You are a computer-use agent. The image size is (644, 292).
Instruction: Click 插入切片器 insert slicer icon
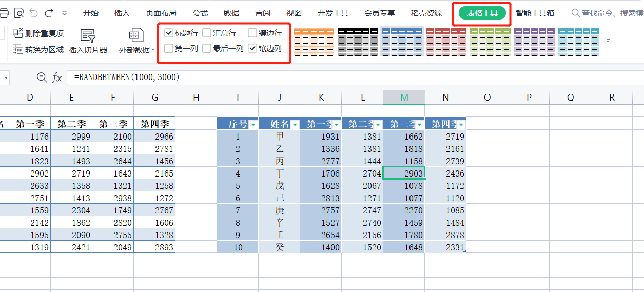[x=88, y=35]
